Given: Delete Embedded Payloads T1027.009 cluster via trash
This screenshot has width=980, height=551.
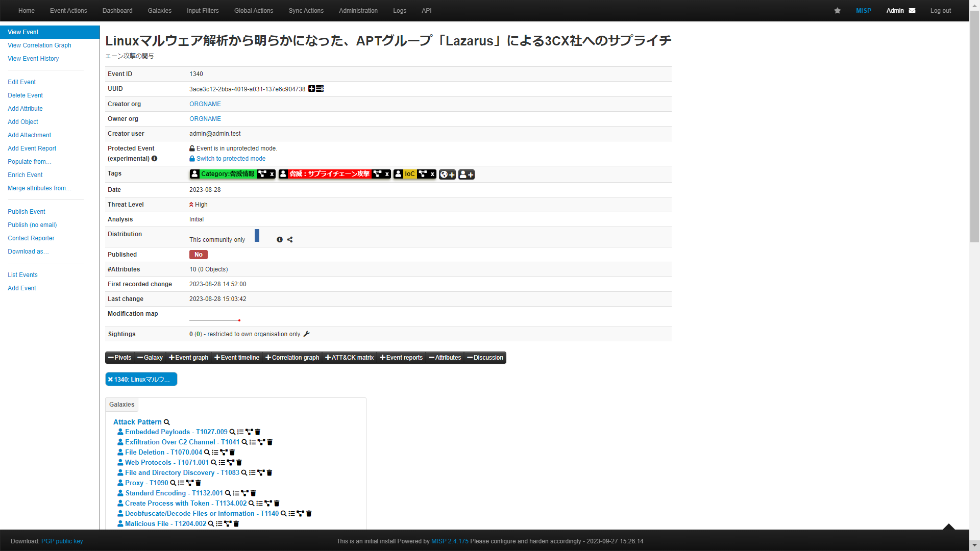Looking at the screenshot, I should pos(258,432).
